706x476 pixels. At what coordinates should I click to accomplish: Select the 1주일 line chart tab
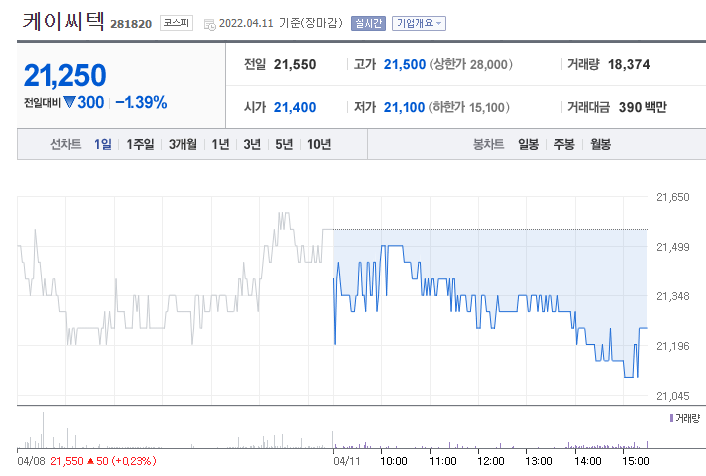(140, 144)
